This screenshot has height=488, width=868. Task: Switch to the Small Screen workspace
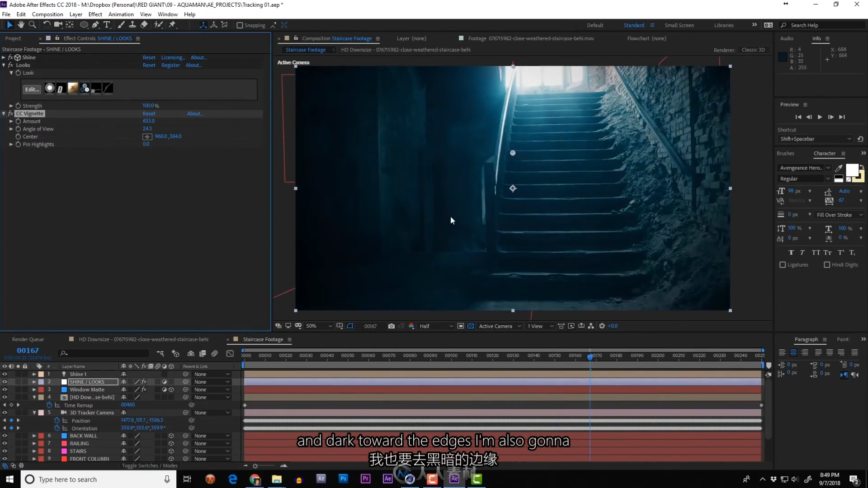(x=679, y=25)
